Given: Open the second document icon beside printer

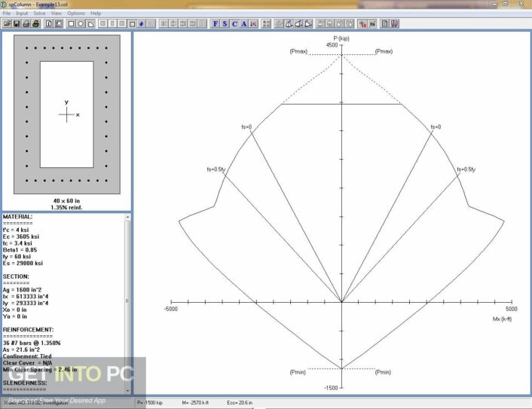Looking at the screenshot, I should click(58, 24).
